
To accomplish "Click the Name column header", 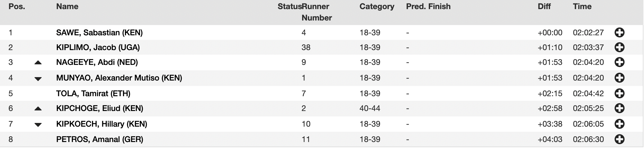I will click(x=67, y=7).
